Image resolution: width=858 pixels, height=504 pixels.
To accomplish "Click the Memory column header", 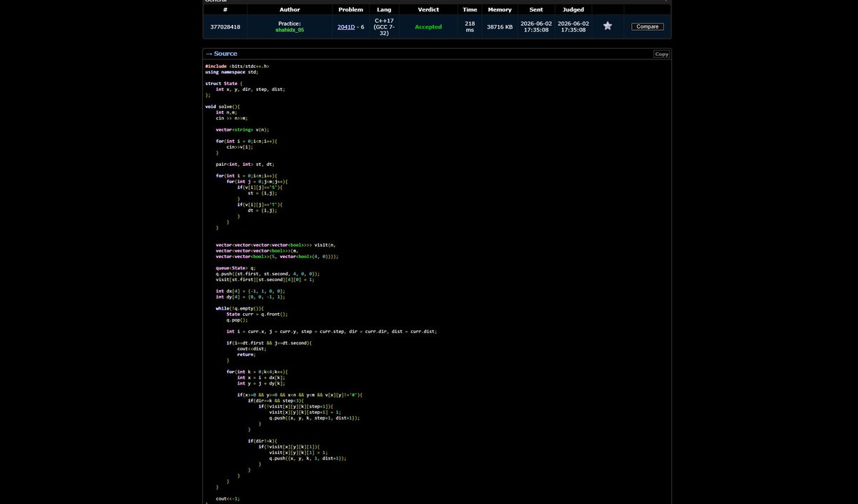I will click(499, 10).
